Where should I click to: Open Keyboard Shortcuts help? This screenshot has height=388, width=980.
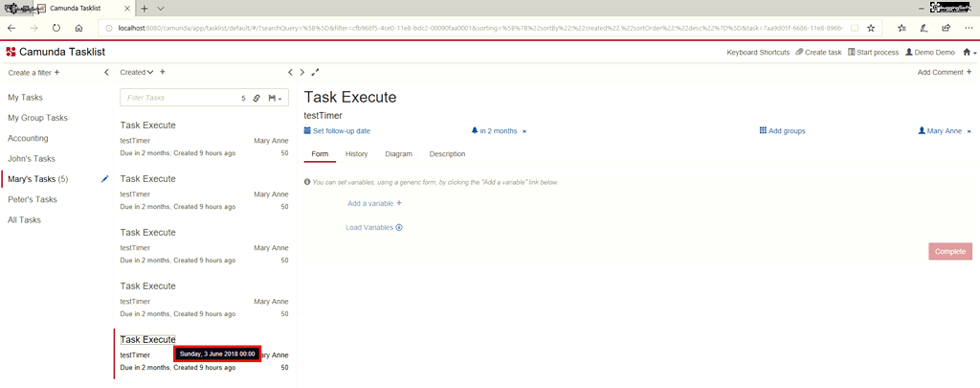[758, 53]
